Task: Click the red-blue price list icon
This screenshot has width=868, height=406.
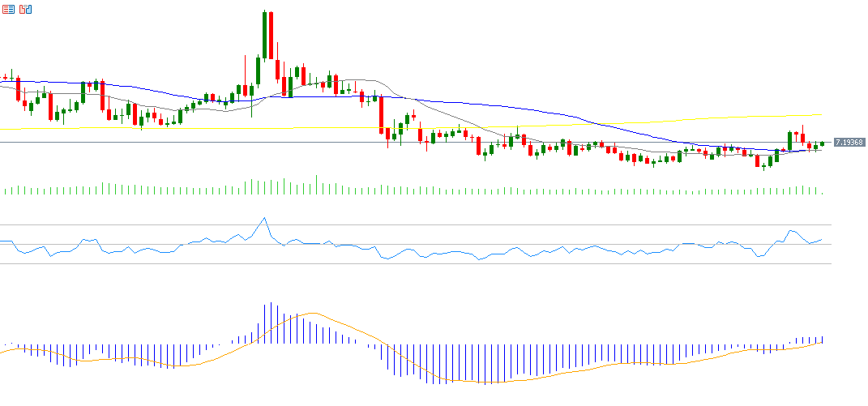Action: click(x=8, y=9)
